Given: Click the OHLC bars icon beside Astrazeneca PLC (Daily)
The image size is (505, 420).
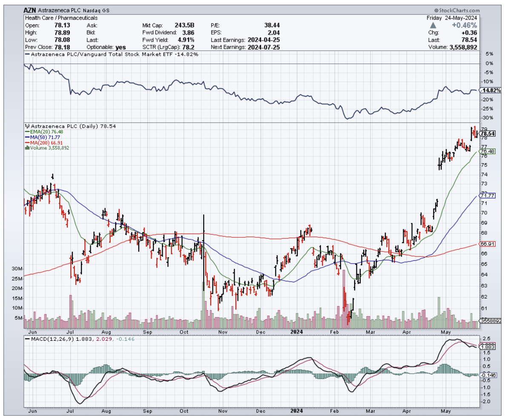Looking at the screenshot, I should [27, 127].
